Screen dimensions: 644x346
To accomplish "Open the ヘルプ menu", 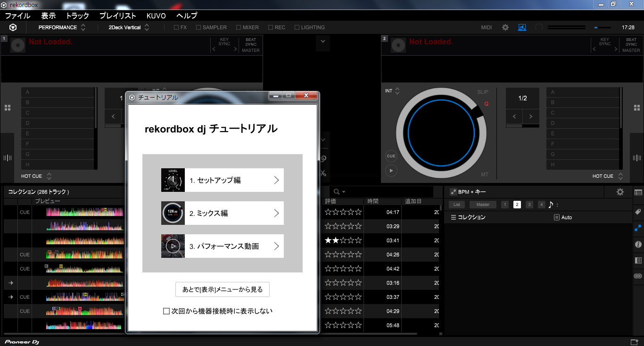I will [x=187, y=16].
